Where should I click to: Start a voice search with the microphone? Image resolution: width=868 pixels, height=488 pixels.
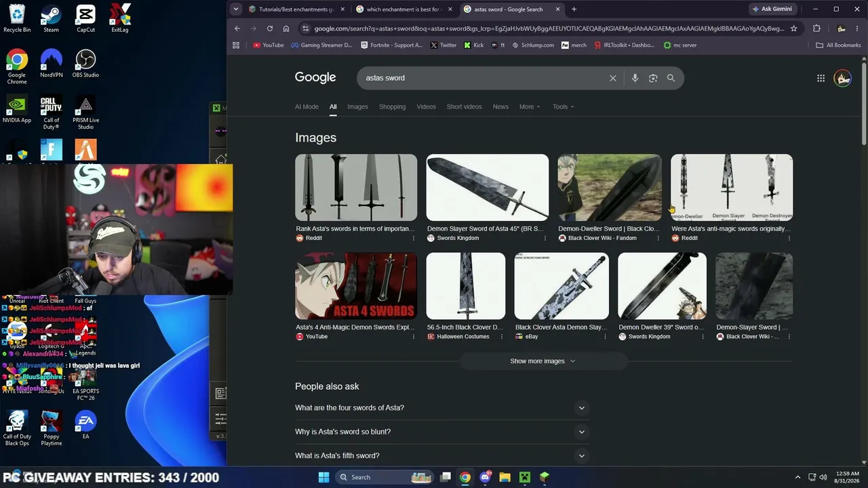(x=635, y=78)
